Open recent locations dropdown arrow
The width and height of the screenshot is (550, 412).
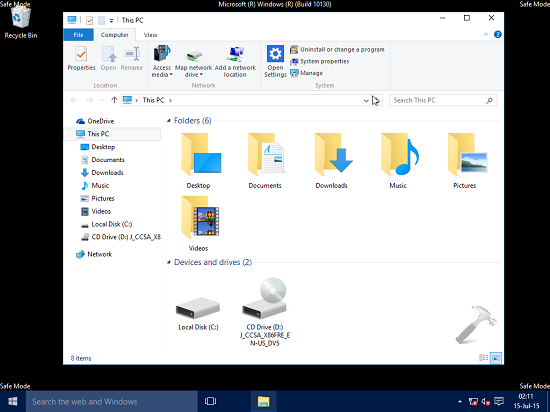(x=102, y=100)
